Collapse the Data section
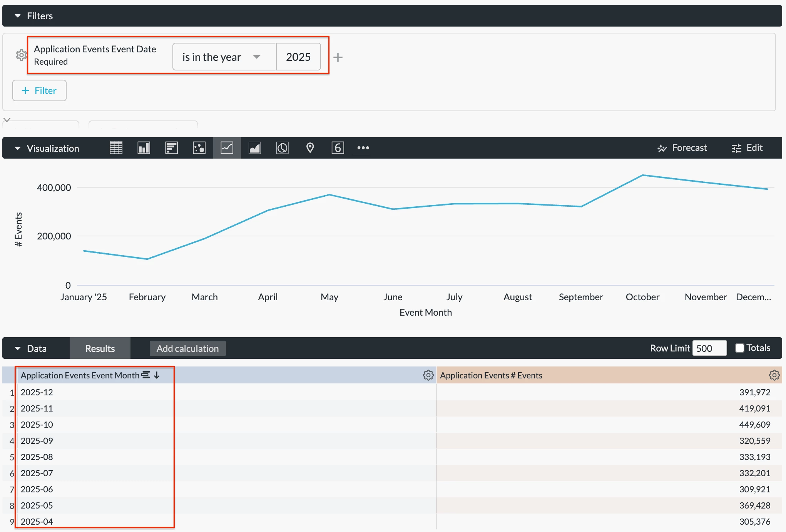The width and height of the screenshot is (786, 532). pos(18,348)
